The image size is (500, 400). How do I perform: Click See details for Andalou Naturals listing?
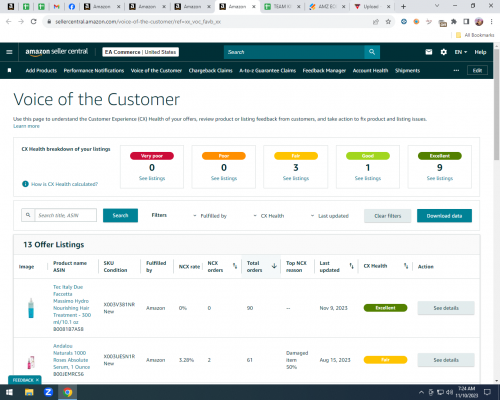[x=446, y=360]
